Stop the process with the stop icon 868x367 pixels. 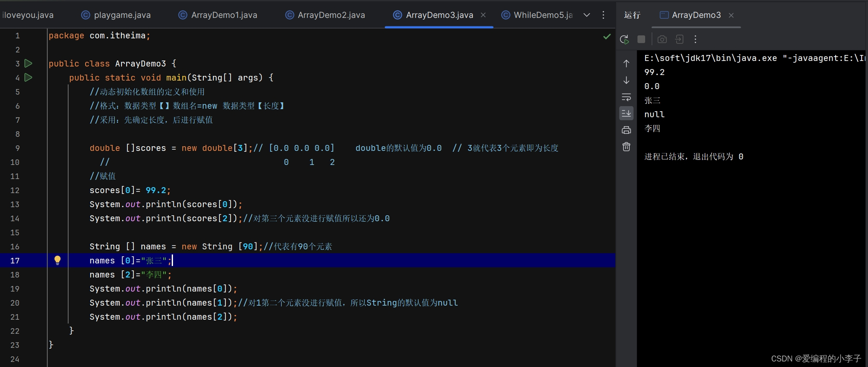641,39
